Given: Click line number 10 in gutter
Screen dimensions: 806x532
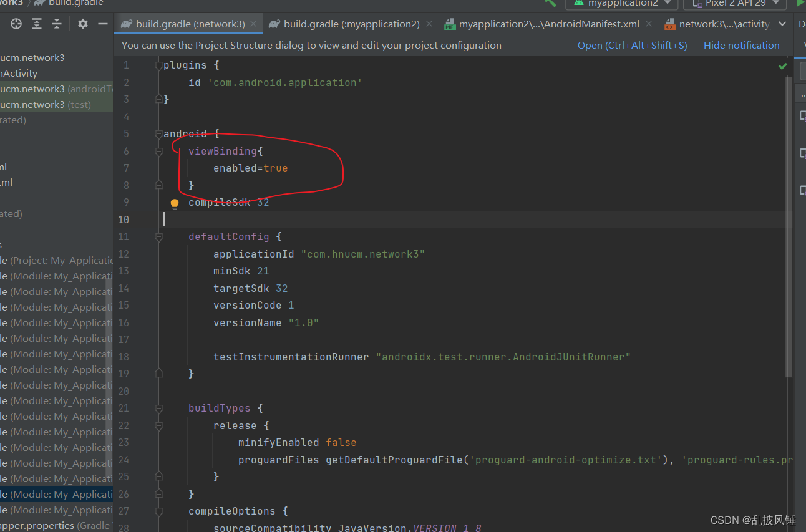Looking at the screenshot, I should (x=123, y=220).
